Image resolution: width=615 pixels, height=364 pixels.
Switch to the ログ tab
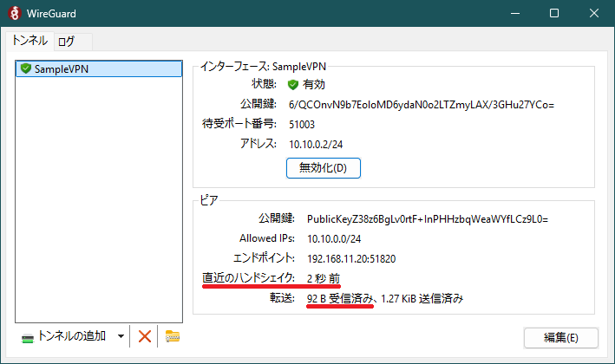pos(66,41)
